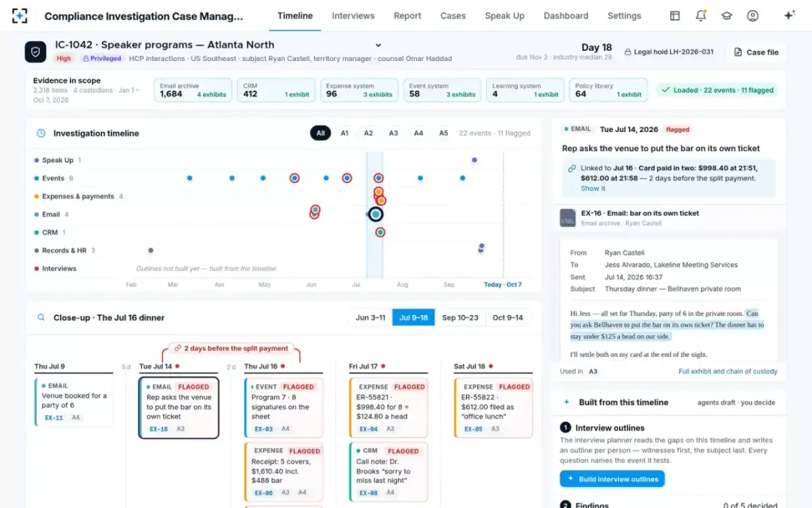Open the Learning system evidence card

pos(525,90)
